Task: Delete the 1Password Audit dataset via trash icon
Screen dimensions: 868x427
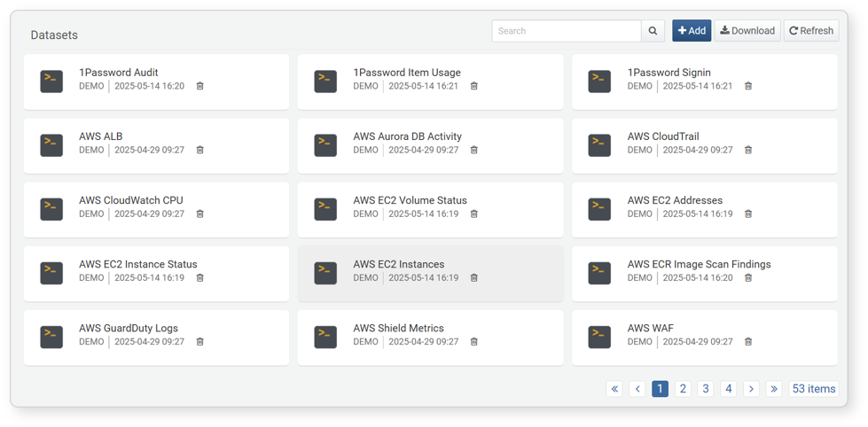Action: [x=199, y=86]
